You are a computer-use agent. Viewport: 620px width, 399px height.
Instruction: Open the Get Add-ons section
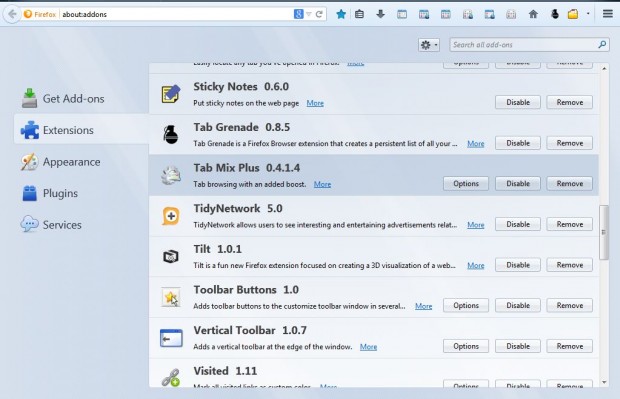coord(63,98)
